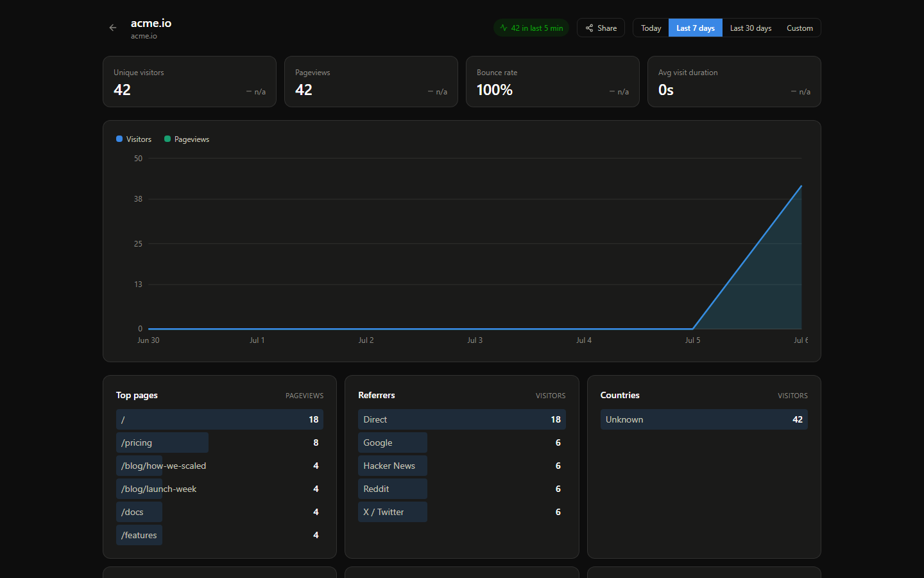This screenshot has height=578, width=924.
Task: Click the Jun 30 label on chart axis
Action: click(x=148, y=340)
